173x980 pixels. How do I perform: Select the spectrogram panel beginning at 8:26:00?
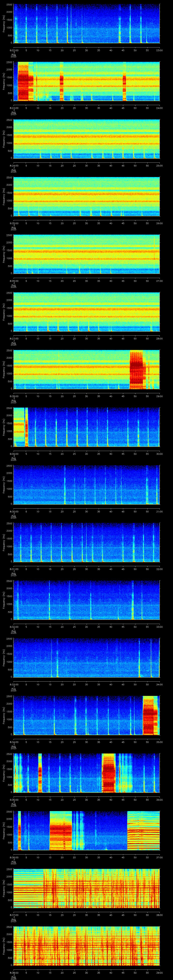pyautogui.click(x=86, y=254)
